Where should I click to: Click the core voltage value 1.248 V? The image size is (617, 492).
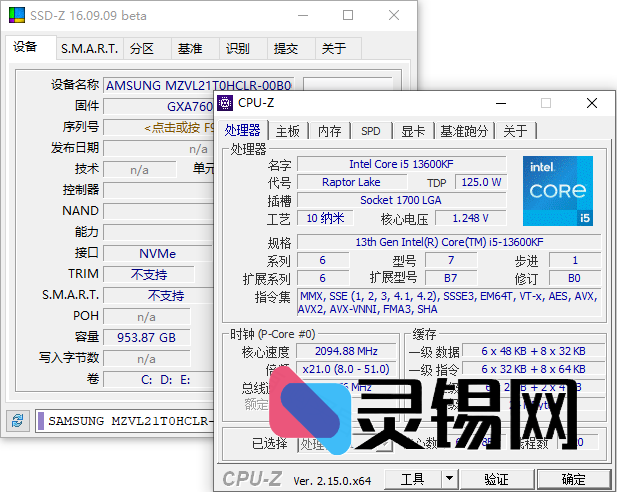click(x=471, y=218)
